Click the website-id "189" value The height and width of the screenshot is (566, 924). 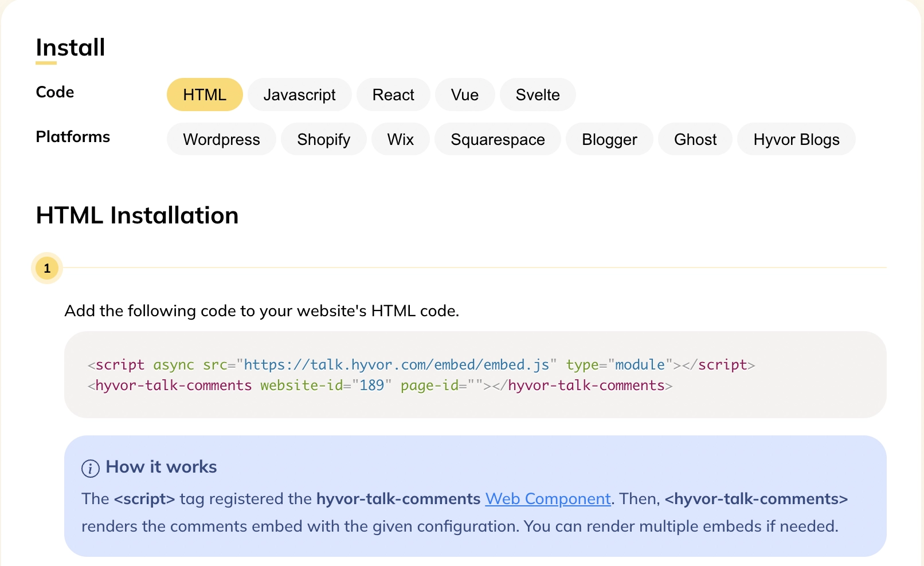372,386
